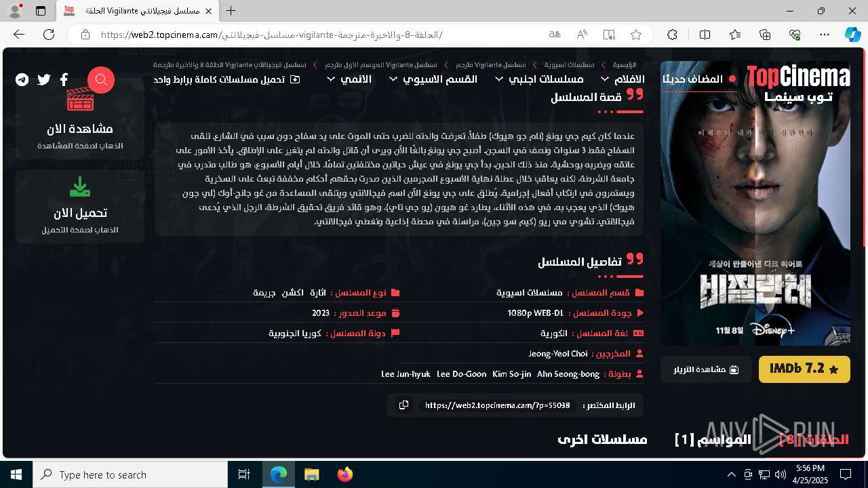Click the address bar URL
The image size is (868, 488).
[x=271, y=35]
